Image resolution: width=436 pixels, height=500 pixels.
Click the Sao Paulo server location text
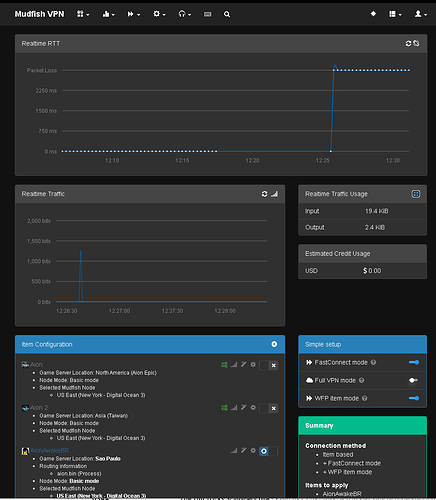[x=108, y=459]
